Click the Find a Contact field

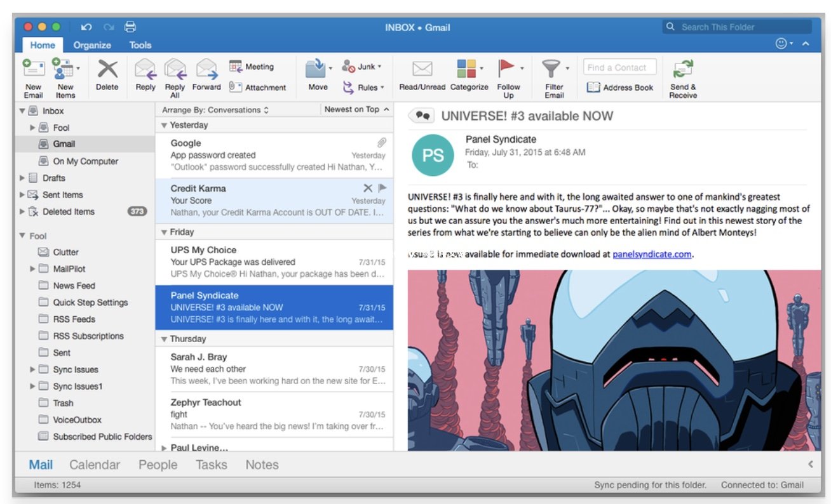619,67
